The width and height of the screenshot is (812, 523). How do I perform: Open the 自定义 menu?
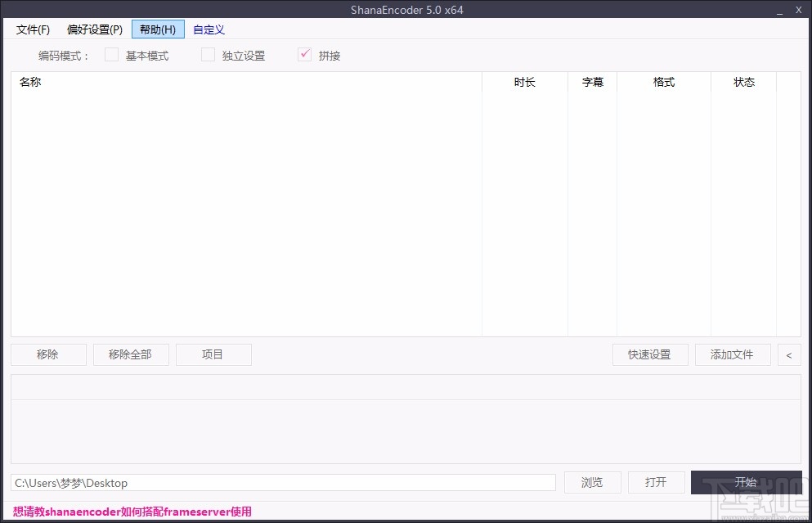(209, 29)
